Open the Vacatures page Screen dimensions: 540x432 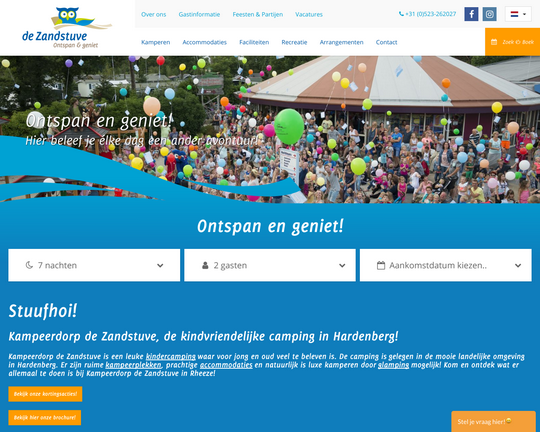(309, 14)
